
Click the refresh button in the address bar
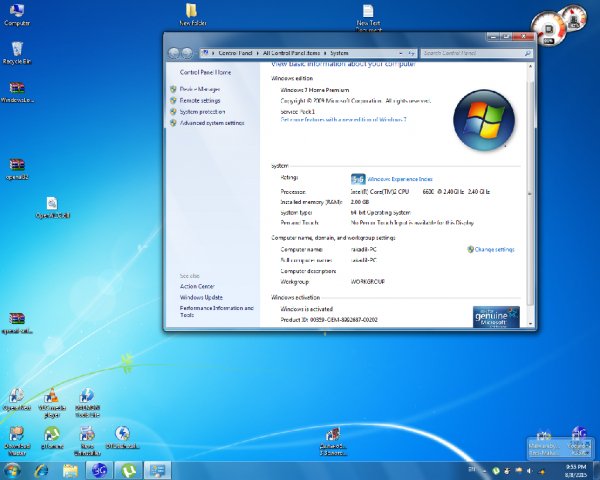click(x=411, y=53)
